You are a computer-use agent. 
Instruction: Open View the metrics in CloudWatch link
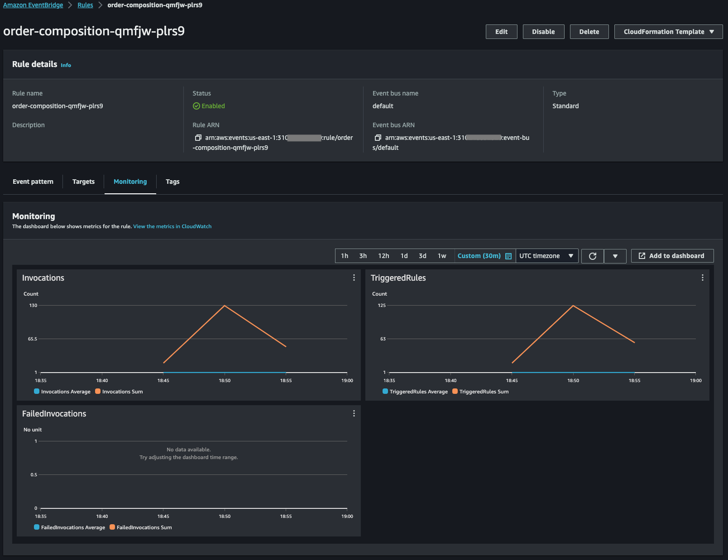pyautogui.click(x=172, y=226)
